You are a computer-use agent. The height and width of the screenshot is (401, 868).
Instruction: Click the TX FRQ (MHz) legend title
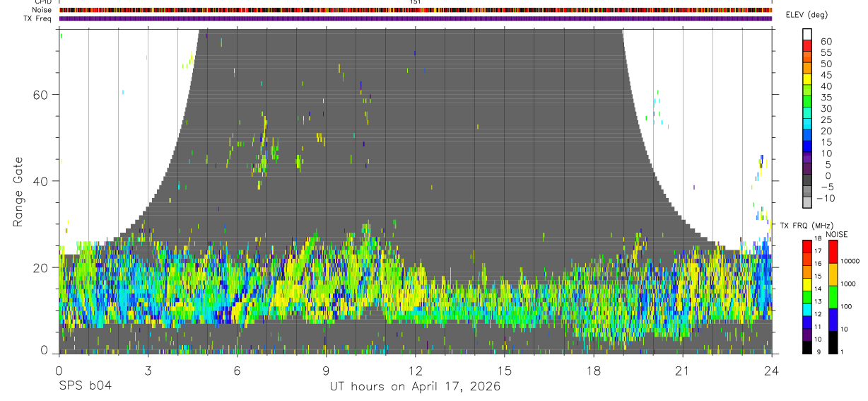[807, 226]
